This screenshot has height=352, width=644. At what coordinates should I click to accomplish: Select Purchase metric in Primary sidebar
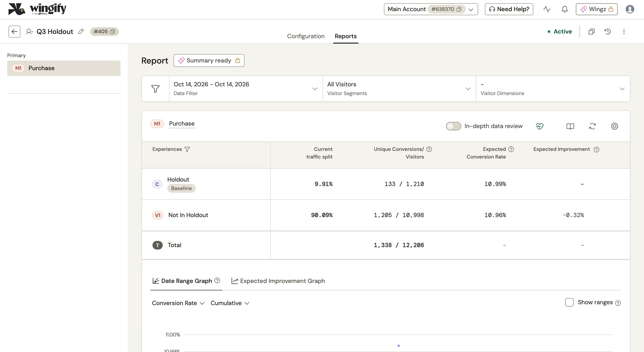click(64, 68)
